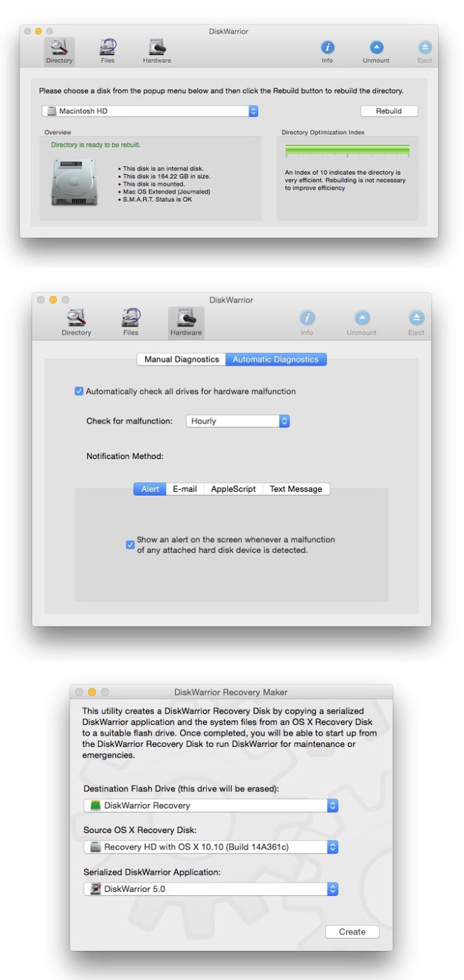Switch to Automatic Diagnostics tab
The height and width of the screenshot is (980, 464).
276,360
